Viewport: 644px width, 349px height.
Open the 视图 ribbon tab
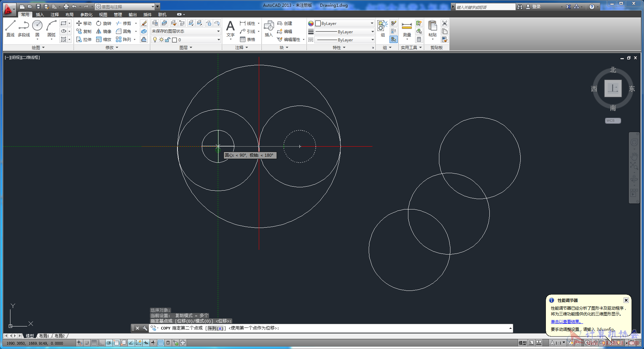coord(103,14)
